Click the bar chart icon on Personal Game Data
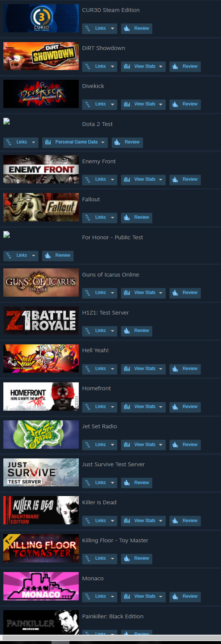221x644 pixels. [48, 142]
